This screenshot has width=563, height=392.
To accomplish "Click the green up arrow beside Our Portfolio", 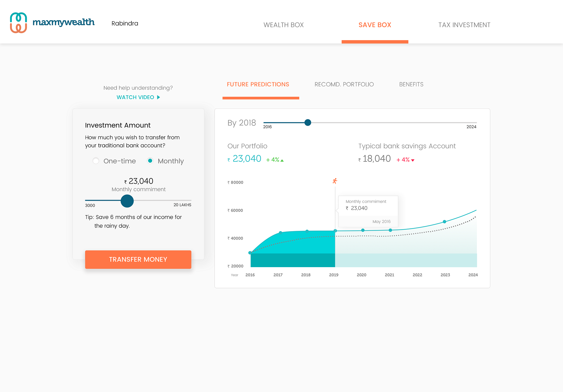I will coord(282,161).
